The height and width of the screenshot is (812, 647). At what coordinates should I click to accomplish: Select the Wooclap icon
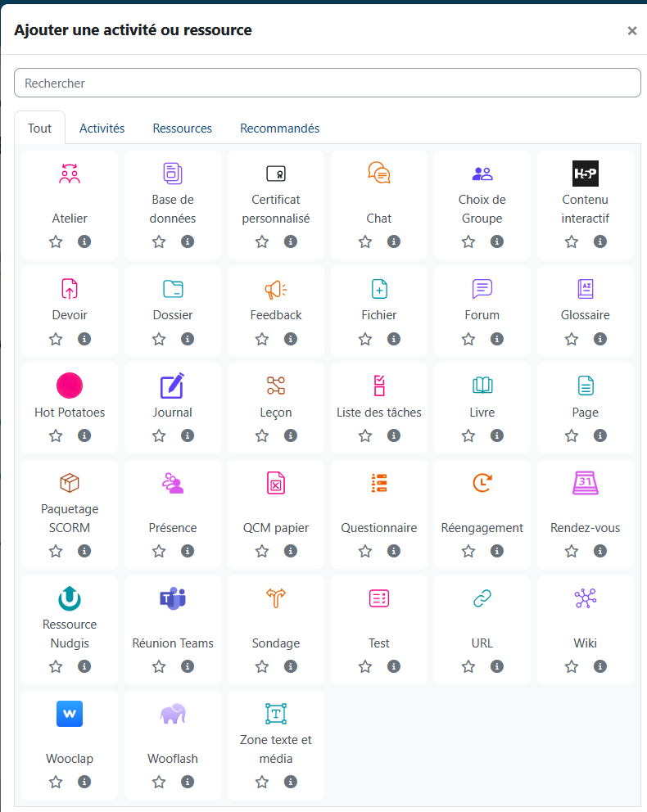pos(70,714)
